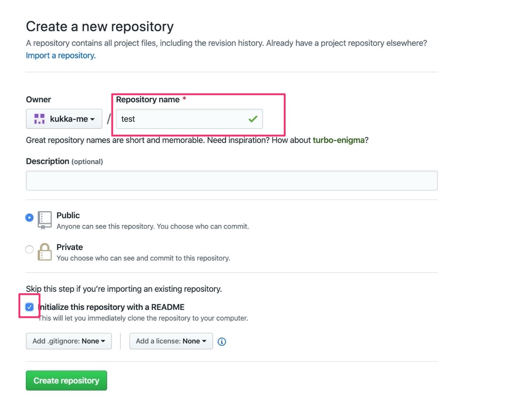532x407 pixels.
Task: Open the kukka-me Owner dropdown
Action: [64, 119]
